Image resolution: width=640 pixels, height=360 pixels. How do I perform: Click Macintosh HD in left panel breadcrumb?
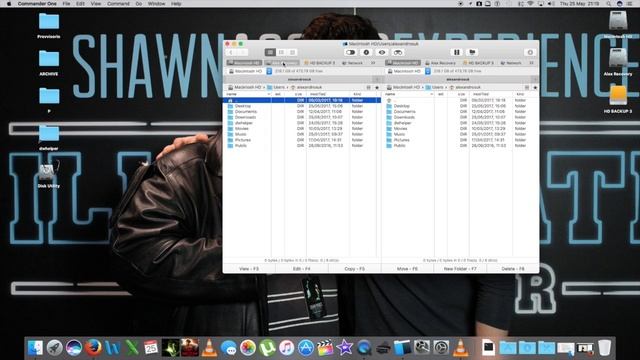pos(244,87)
